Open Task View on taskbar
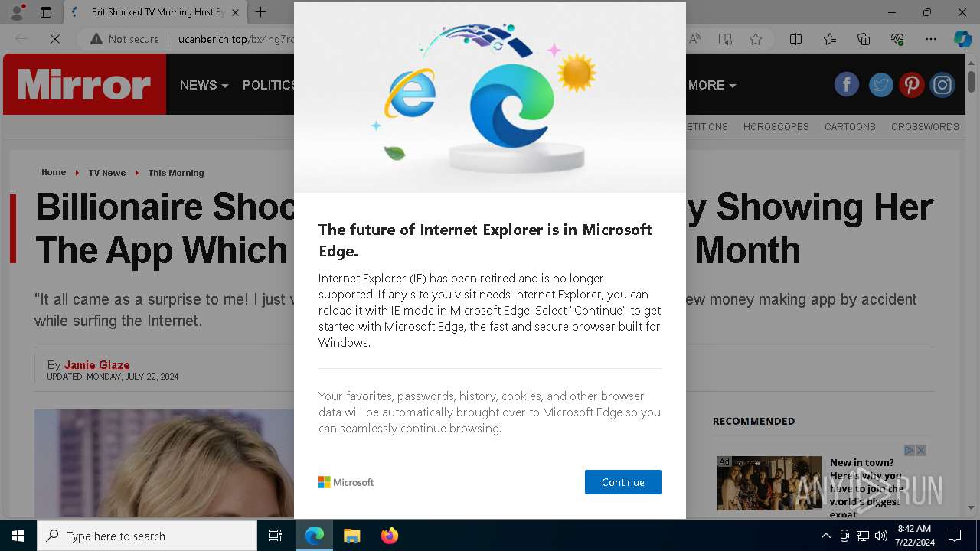This screenshot has height=551, width=980. [276, 536]
